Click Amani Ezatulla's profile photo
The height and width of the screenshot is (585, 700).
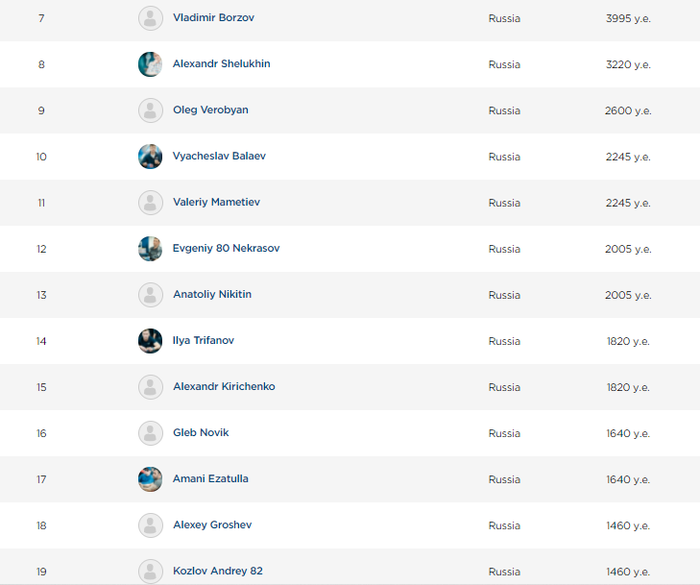pos(150,479)
